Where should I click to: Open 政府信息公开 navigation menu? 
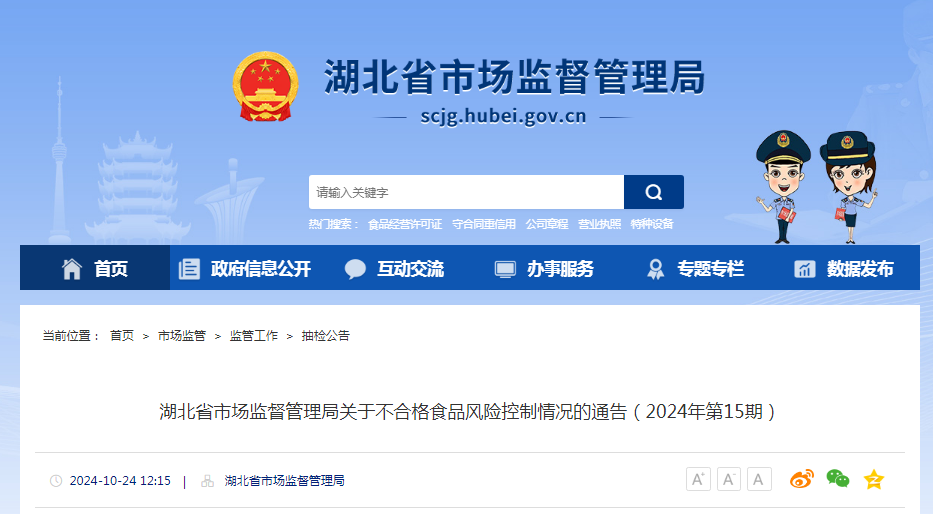(x=245, y=268)
